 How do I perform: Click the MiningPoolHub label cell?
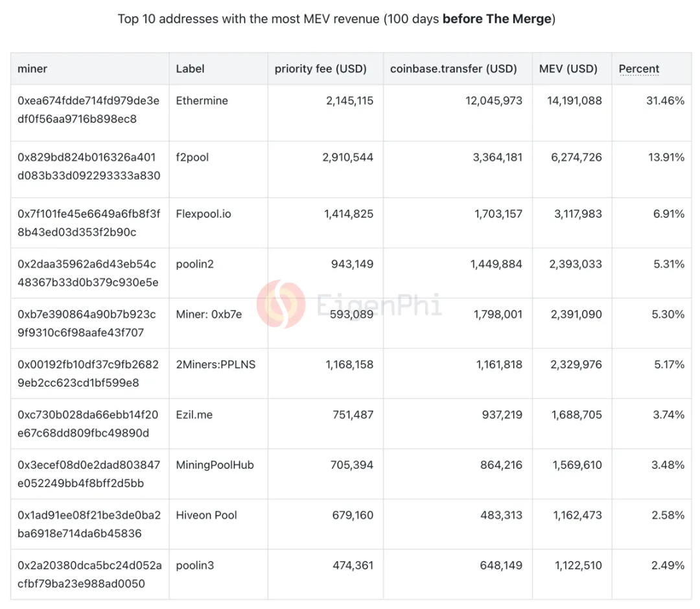(215, 465)
